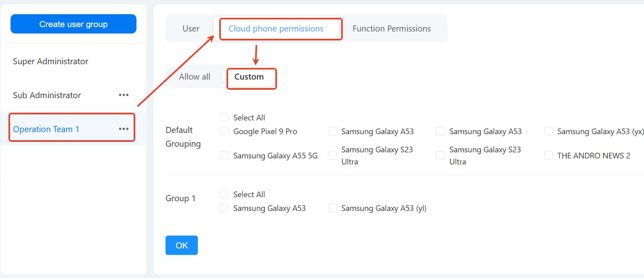Select the Super Administrator group

(50, 61)
